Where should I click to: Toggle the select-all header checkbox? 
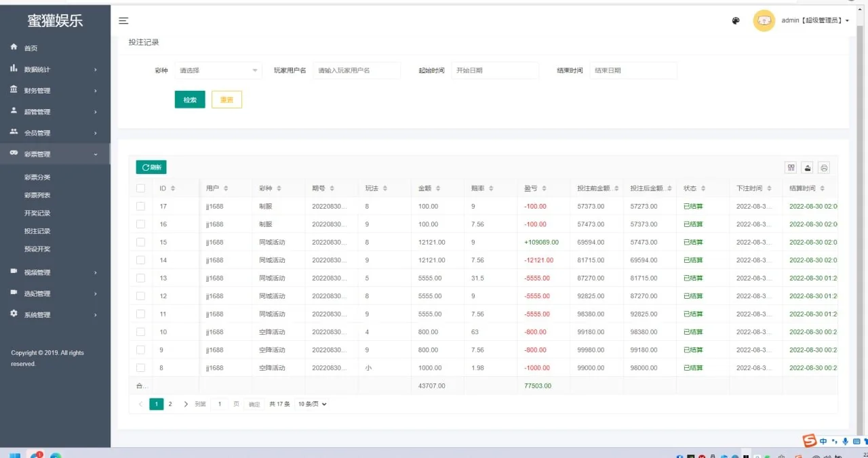click(141, 188)
